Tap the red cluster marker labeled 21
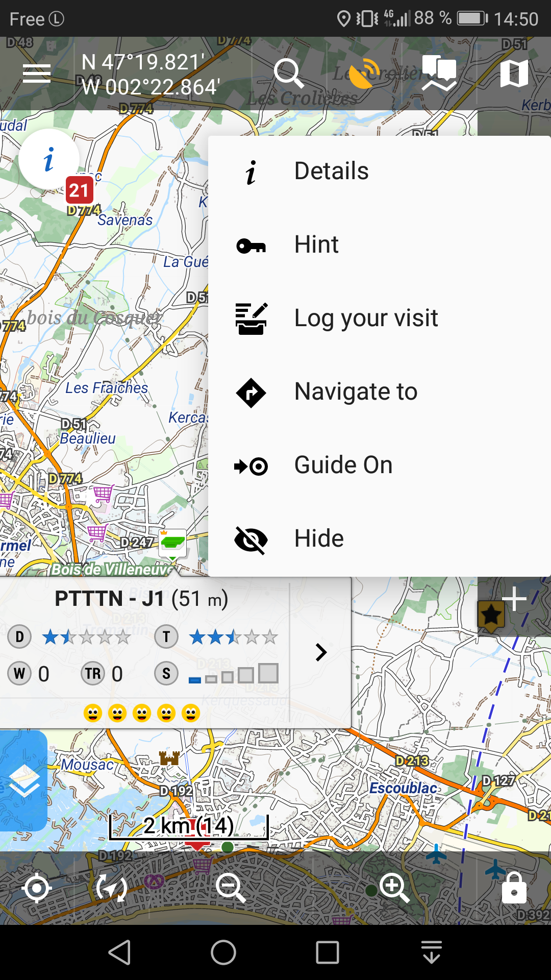This screenshot has height=980, width=551. [x=79, y=190]
